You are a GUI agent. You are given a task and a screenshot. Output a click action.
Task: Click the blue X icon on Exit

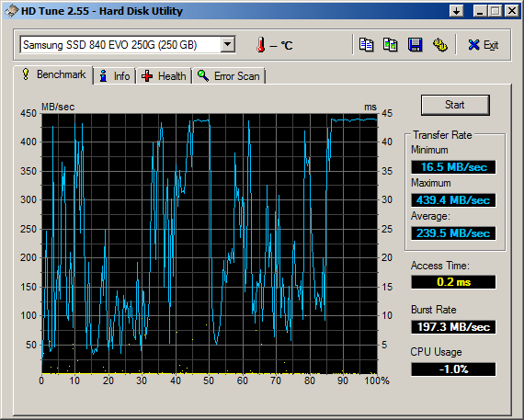473,45
